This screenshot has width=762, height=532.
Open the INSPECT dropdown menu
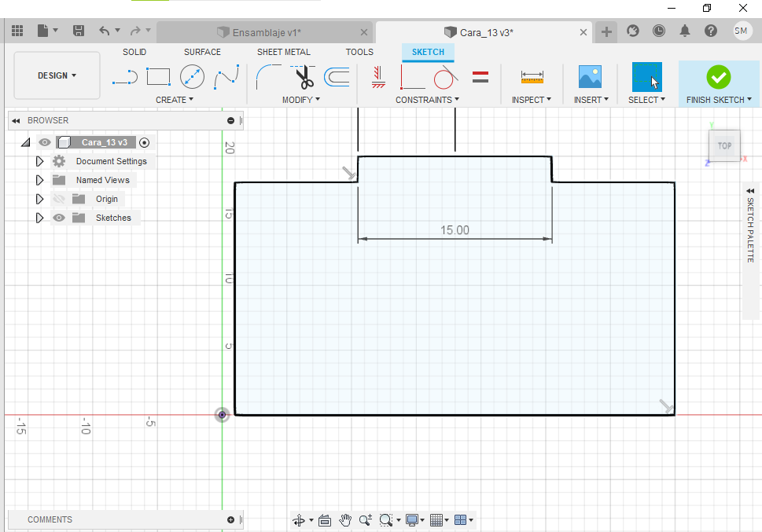tap(531, 100)
